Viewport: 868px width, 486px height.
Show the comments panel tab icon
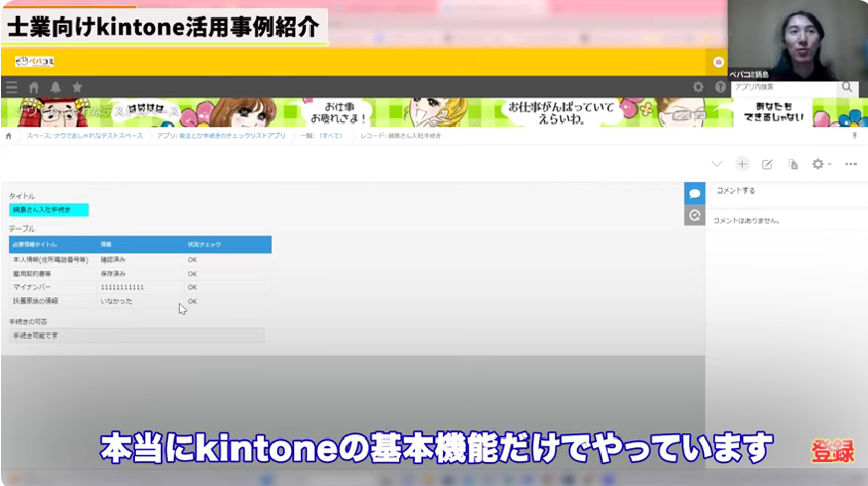(695, 193)
